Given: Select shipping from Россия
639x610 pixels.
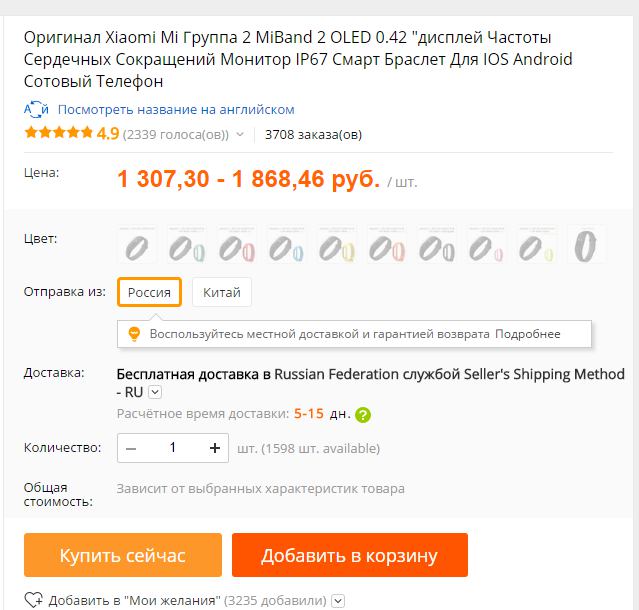Looking at the screenshot, I should point(149,292).
